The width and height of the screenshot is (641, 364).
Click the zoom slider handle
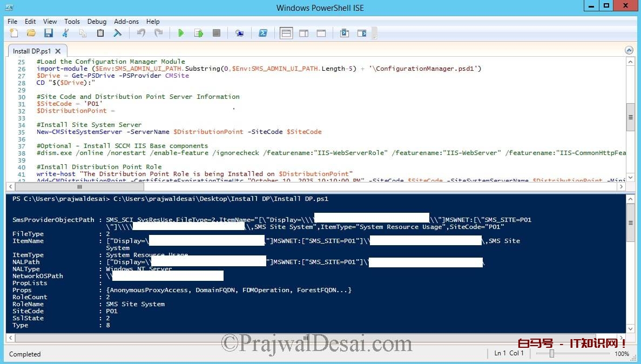point(551,354)
